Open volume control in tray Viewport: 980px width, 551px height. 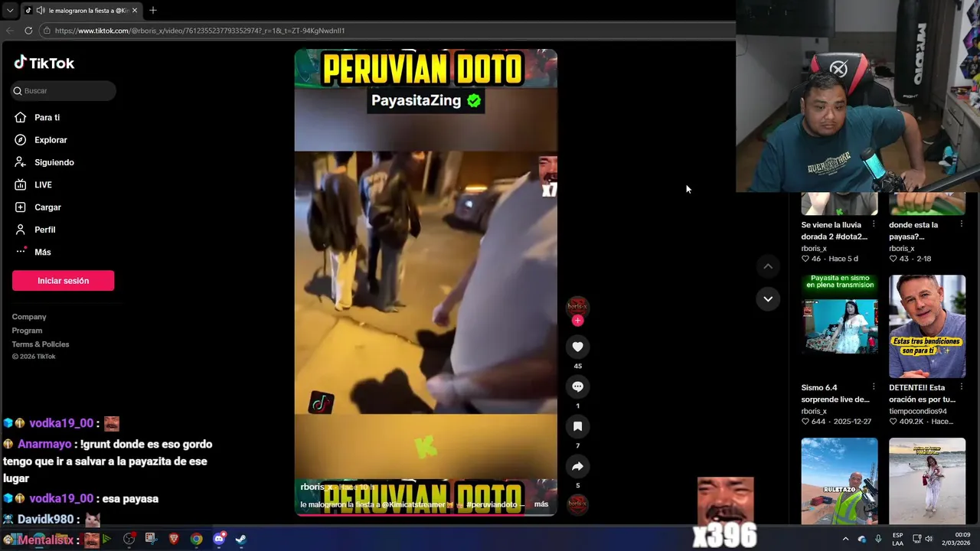click(929, 539)
